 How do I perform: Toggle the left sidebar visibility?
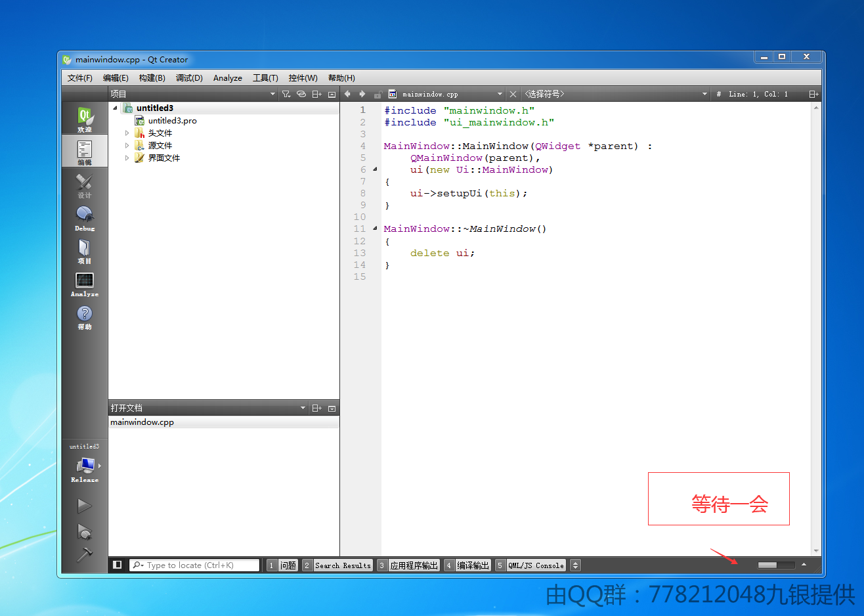click(x=118, y=565)
